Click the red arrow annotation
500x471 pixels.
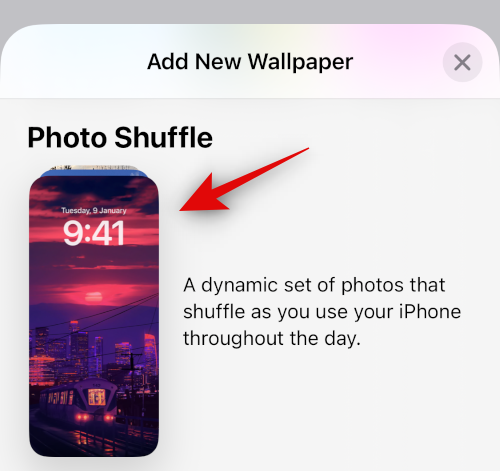pyautogui.click(x=244, y=179)
